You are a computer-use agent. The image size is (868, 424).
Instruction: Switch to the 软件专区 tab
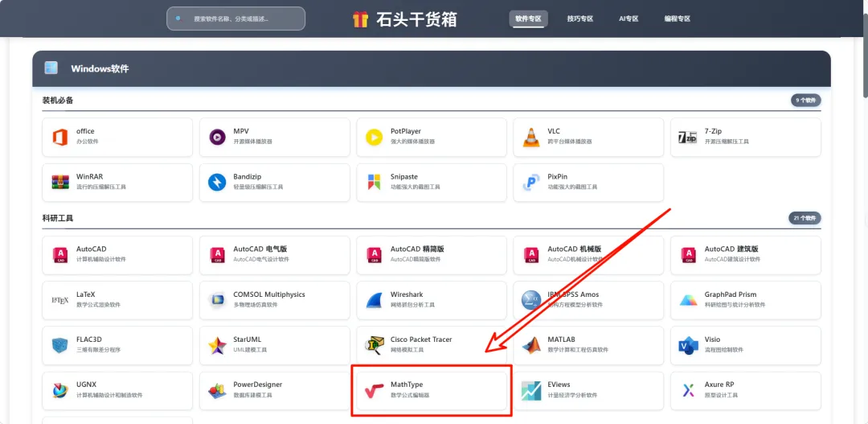pyautogui.click(x=528, y=19)
